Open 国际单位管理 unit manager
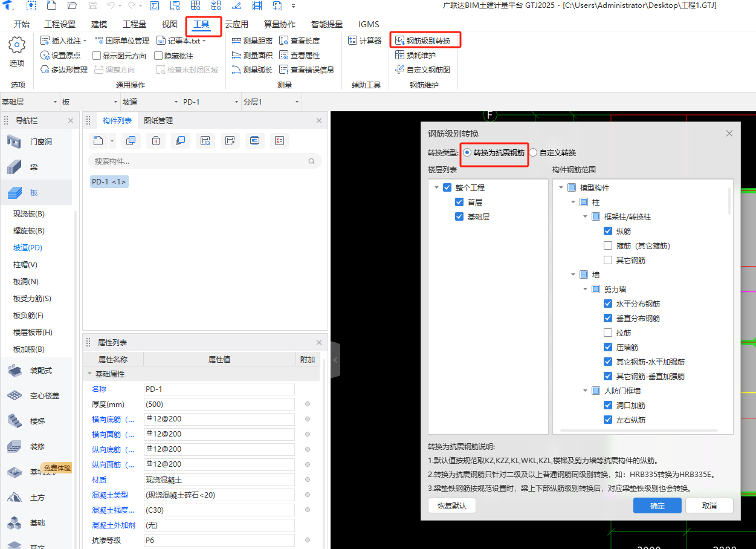The width and height of the screenshot is (756, 549). click(121, 41)
